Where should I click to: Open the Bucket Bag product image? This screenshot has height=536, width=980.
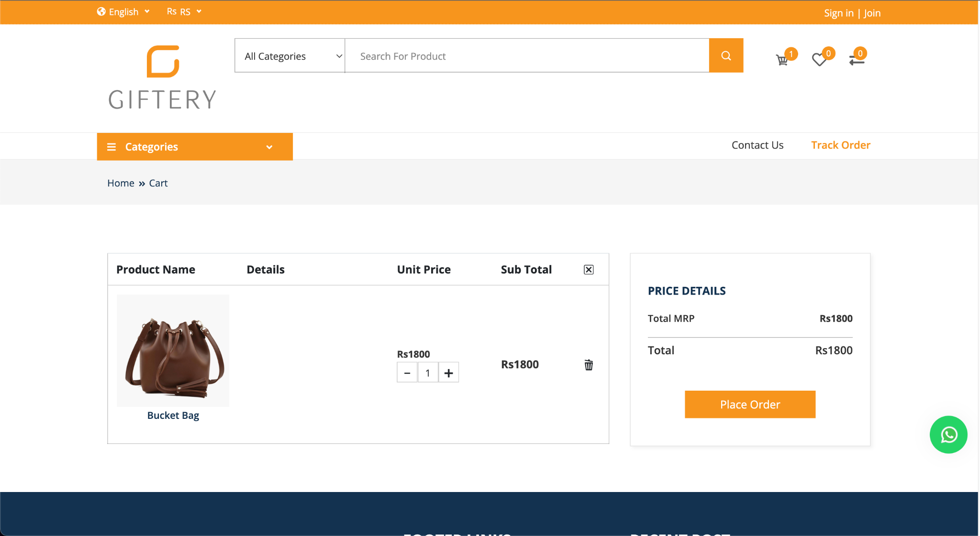[173, 350]
